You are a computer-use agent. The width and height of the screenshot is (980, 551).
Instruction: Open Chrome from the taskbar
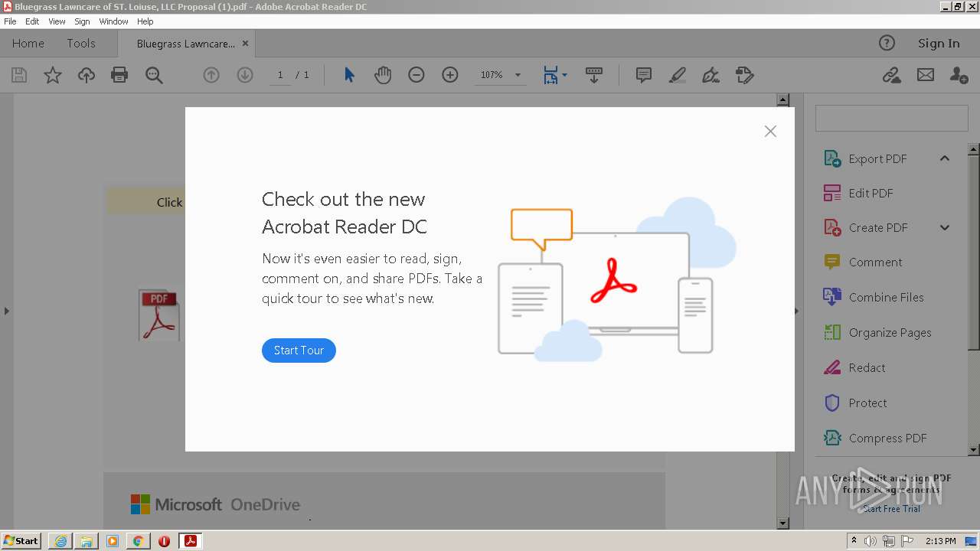click(x=138, y=541)
